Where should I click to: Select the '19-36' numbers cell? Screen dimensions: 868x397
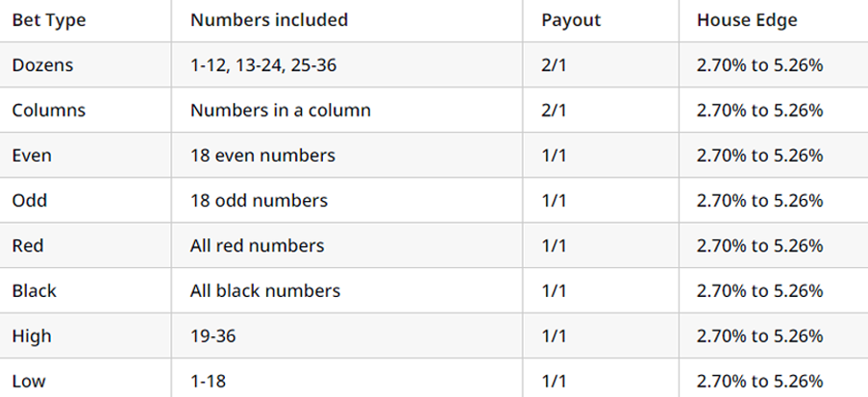[212, 335]
